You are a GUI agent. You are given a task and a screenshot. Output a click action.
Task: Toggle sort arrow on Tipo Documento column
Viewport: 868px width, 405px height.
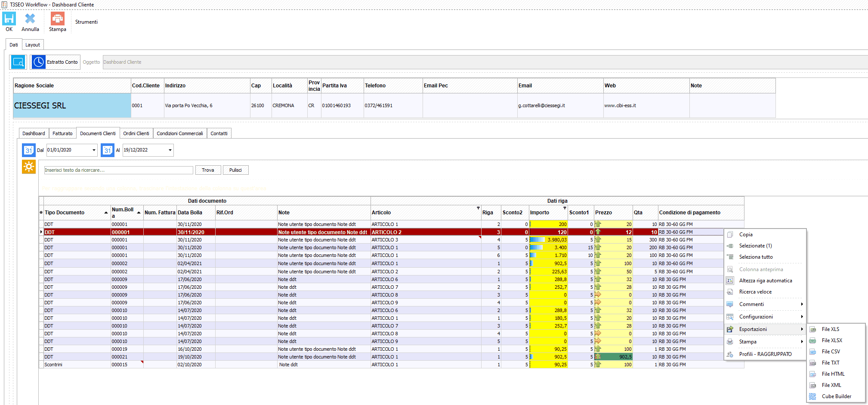click(x=106, y=213)
